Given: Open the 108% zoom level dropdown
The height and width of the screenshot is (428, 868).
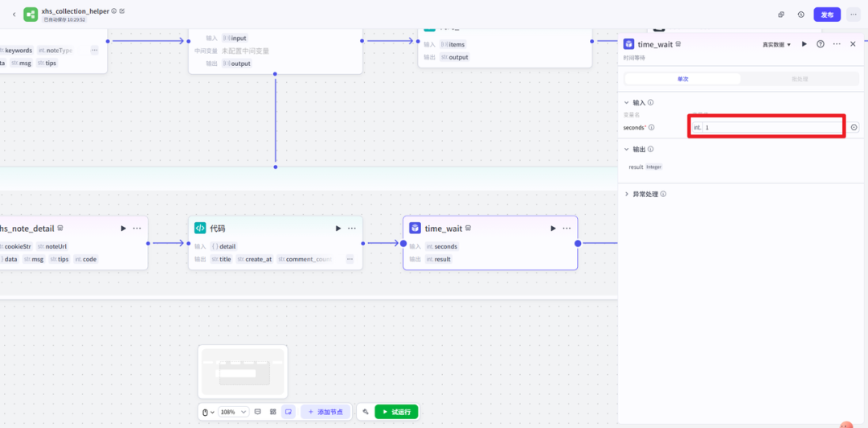Looking at the screenshot, I should tap(233, 412).
